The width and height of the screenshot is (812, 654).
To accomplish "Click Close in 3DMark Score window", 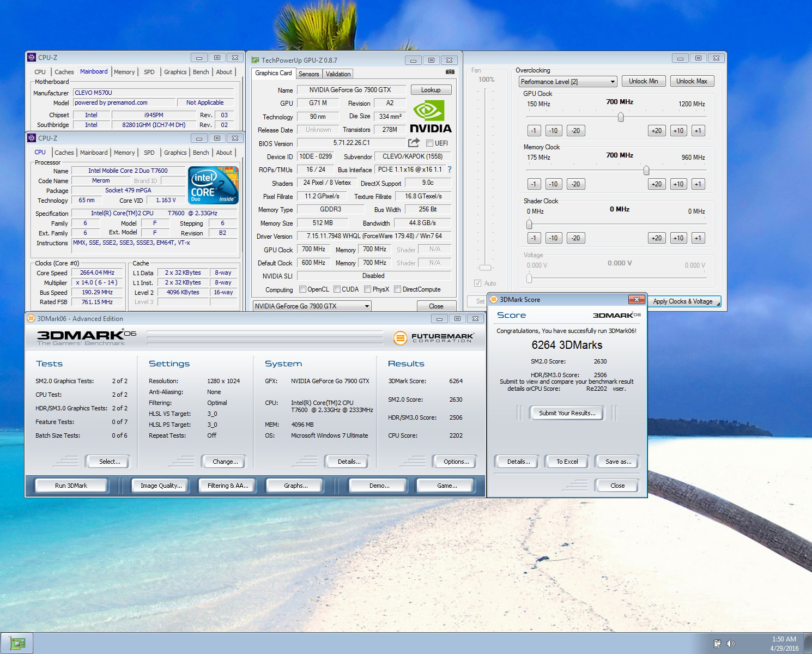I will tap(617, 486).
